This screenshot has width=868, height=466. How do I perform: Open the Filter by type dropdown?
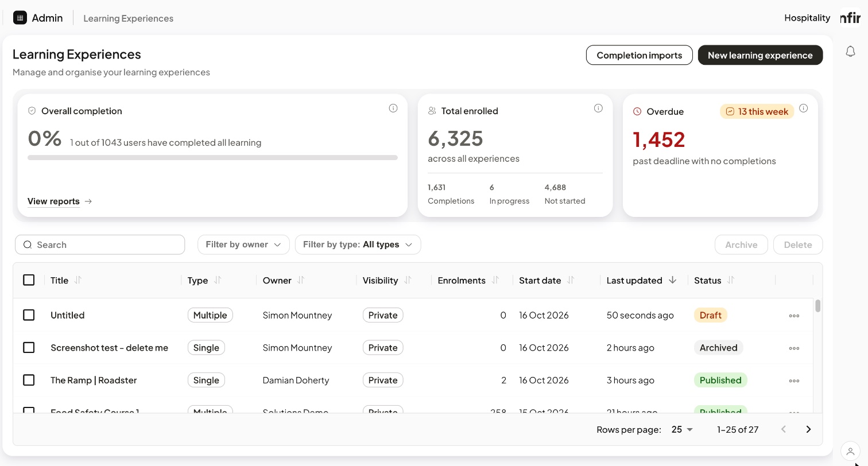click(358, 244)
